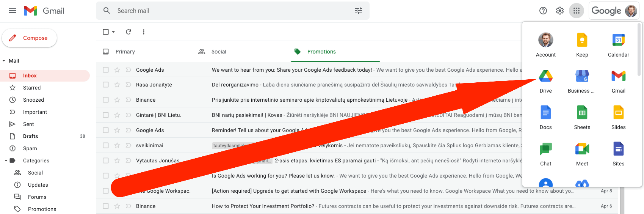Click the apps panel scrollbar
The image size is (644, 214).
point(639,49)
